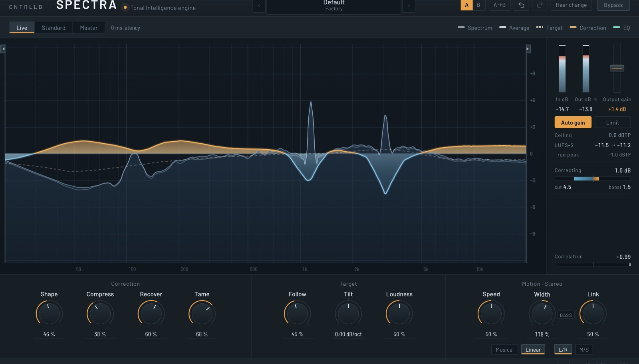The image size is (639, 364).
Task: Click the Width knob
Action: coord(542,313)
